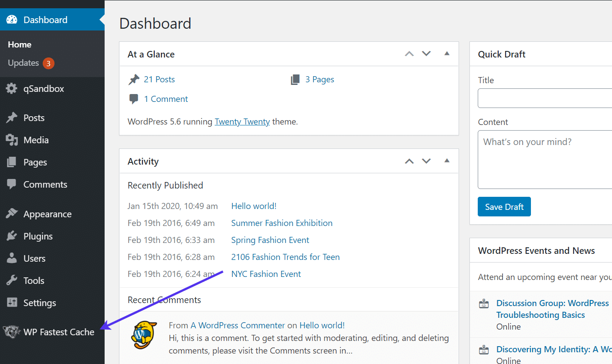The width and height of the screenshot is (612, 364).
Task: Collapse the At a Glance panel
Action: tap(446, 53)
